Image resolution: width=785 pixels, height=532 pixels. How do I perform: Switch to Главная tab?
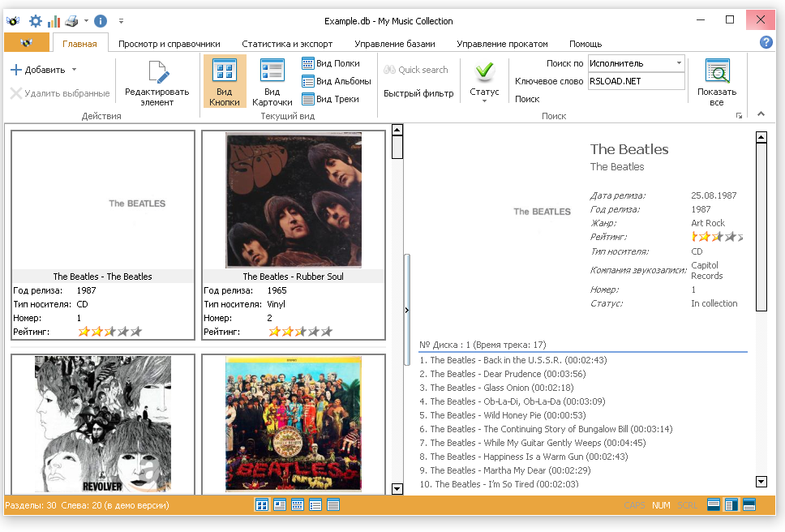pyautogui.click(x=79, y=44)
